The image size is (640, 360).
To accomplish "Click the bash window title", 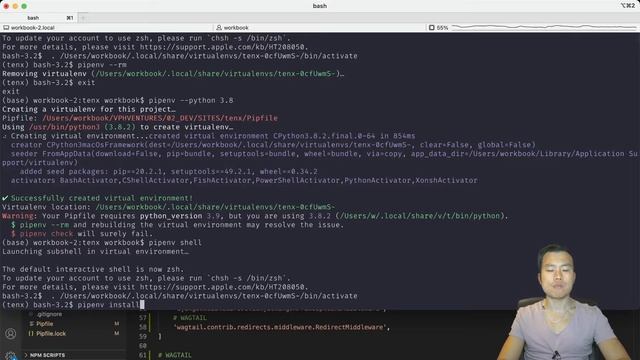I will [320, 6].
